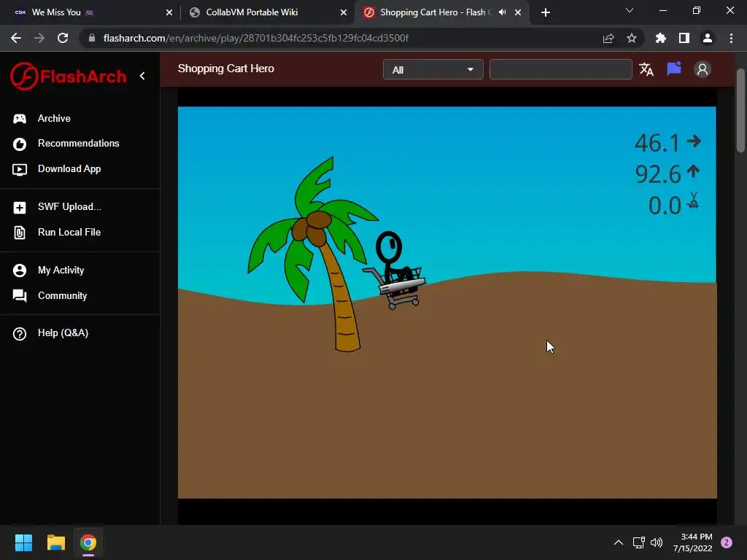
Task: Click the Download App monitor icon
Action: (x=20, y=169)
